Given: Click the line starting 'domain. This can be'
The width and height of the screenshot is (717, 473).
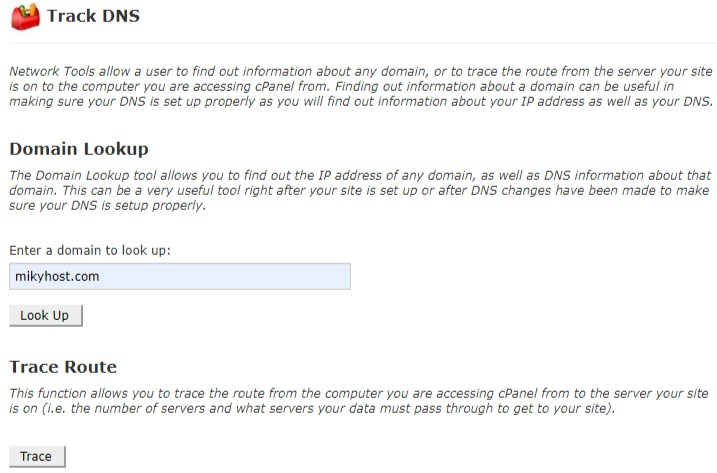Looking at the screenshot, I should tap(359, 190).
